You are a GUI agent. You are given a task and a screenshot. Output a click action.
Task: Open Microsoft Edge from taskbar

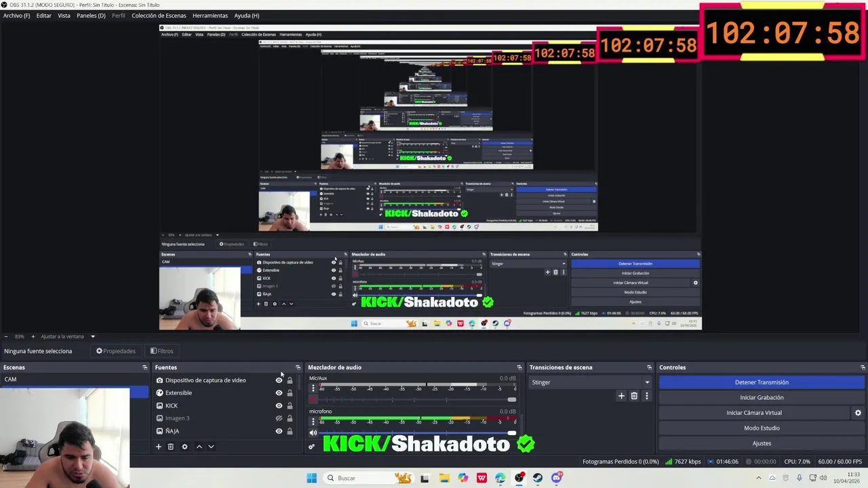tap(500, 478)
